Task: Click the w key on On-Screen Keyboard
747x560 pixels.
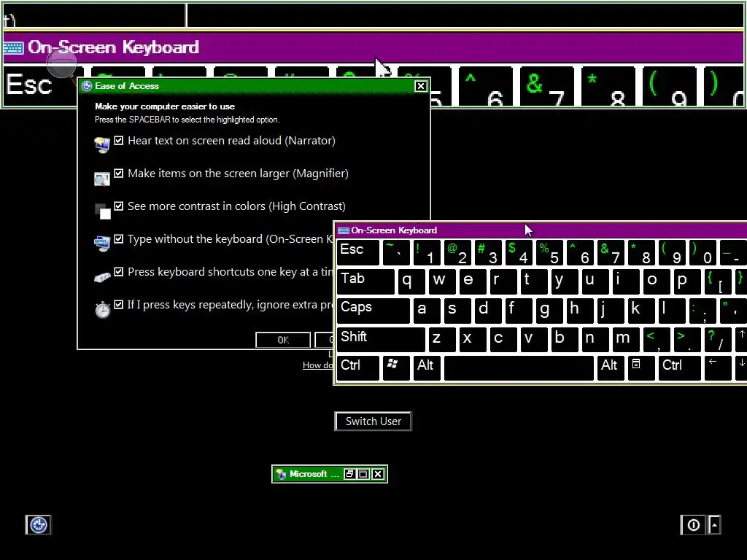Action: pyautogui.click(x=441, y=281)
